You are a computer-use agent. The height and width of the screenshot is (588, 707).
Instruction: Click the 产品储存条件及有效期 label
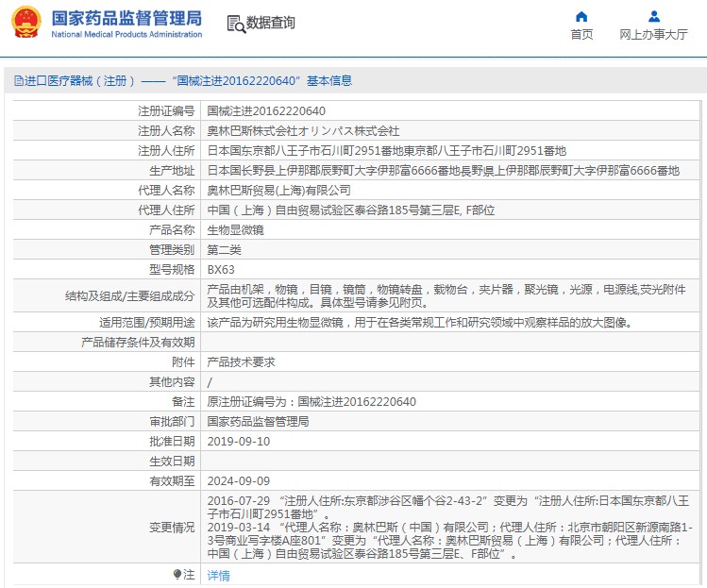tap(138, 343)
